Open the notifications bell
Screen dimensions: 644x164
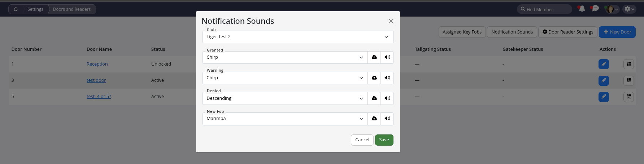click(582, 9)
